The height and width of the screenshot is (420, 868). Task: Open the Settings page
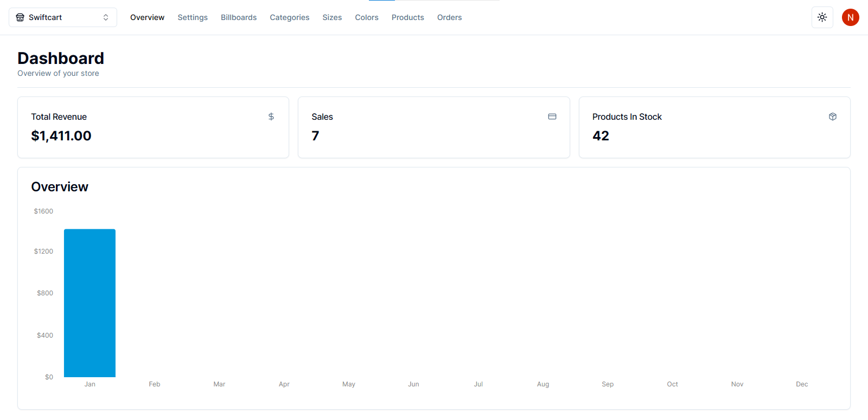coord(193,17)
